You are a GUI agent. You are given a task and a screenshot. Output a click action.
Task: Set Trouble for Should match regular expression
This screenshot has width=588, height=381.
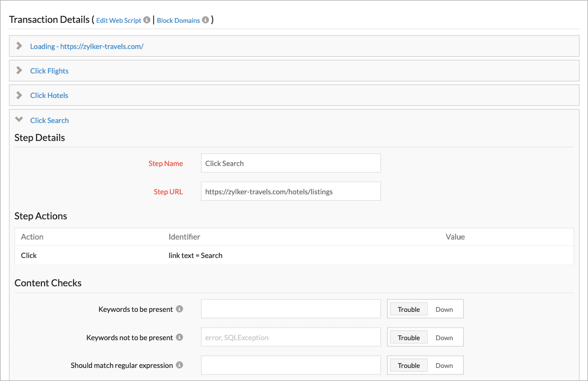tap(408, 365)
